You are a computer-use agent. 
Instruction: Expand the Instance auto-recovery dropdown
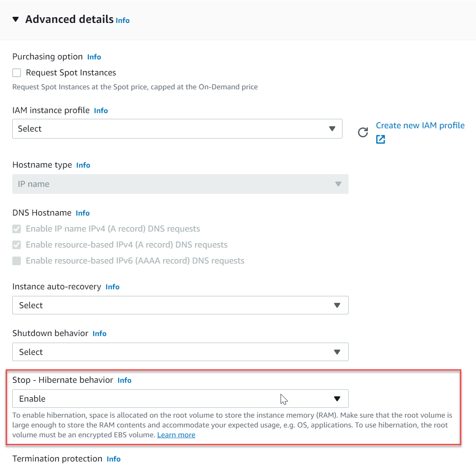tap(180, 305)
